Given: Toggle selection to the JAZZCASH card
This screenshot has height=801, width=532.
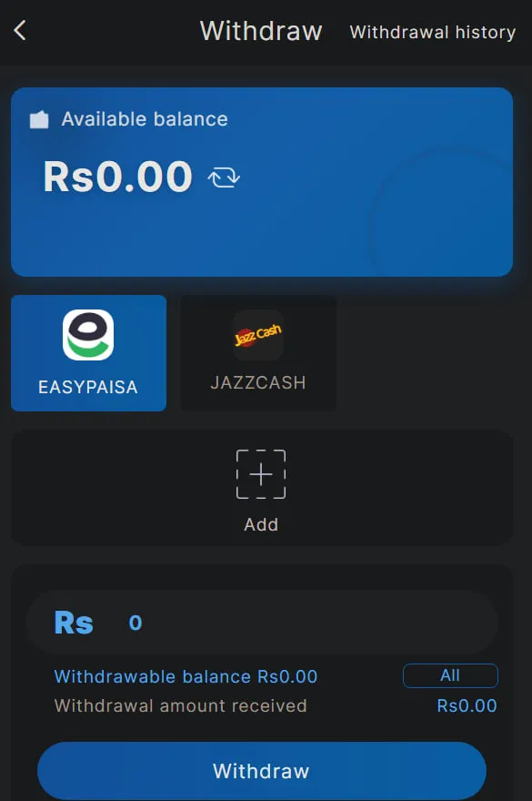Looking at the screenshot, I should click(258, 353).
